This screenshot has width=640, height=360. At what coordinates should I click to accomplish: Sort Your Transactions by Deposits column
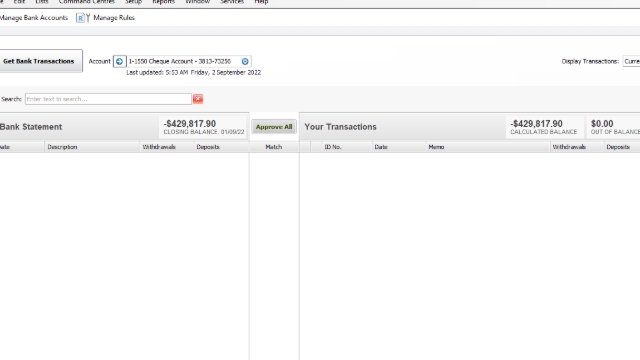click(x=622, y=147)
